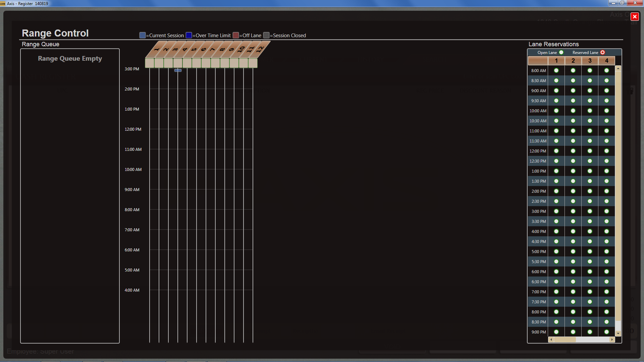Click the Over Time Limit legend swatch
644x362 pixels.
189,35
